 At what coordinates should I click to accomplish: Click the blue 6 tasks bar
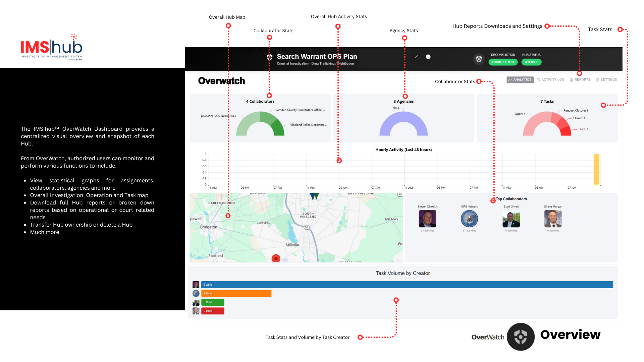point(407,285)
